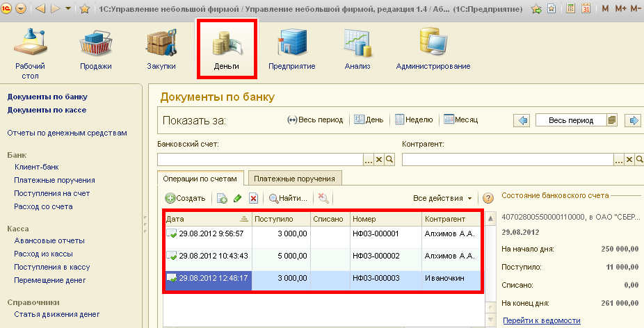Open selection ellipsis for Контрагент
The height and width of the screenshot is (328, 644).
(619, 160)
